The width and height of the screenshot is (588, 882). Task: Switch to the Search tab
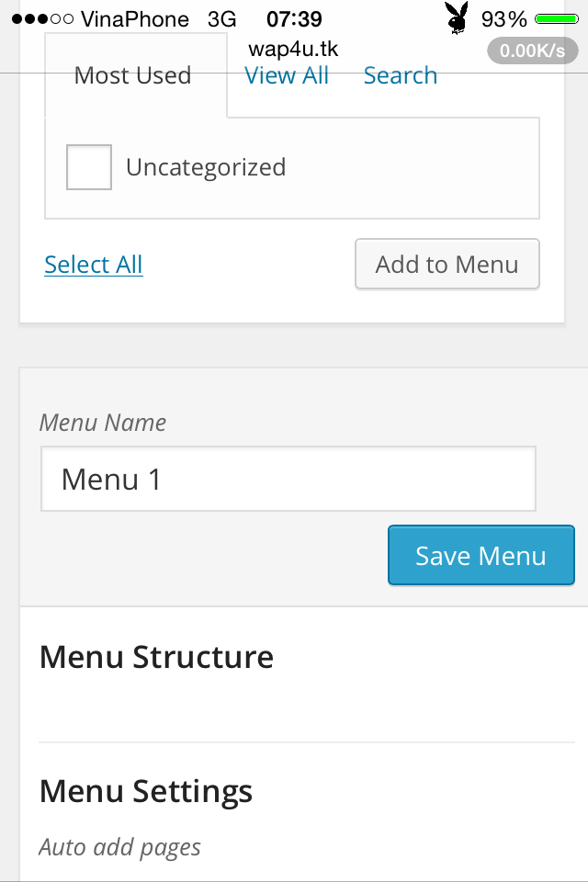click(x=401, y=75)
